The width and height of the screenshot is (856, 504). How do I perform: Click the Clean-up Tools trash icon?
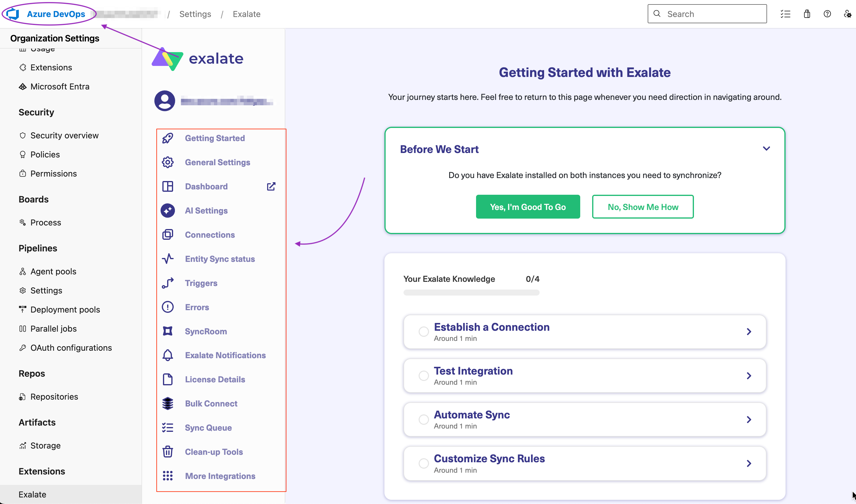tap(167, 452)
